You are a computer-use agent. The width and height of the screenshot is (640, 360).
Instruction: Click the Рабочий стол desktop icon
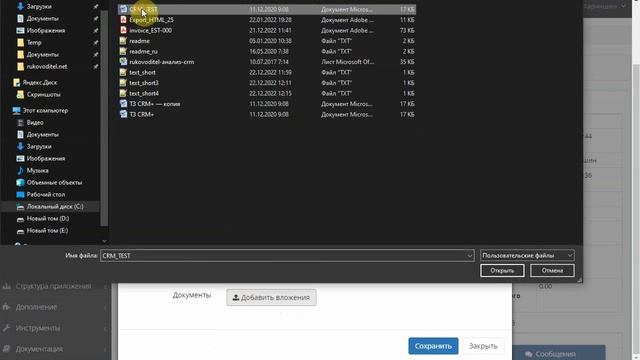click(x=20, y=195)
